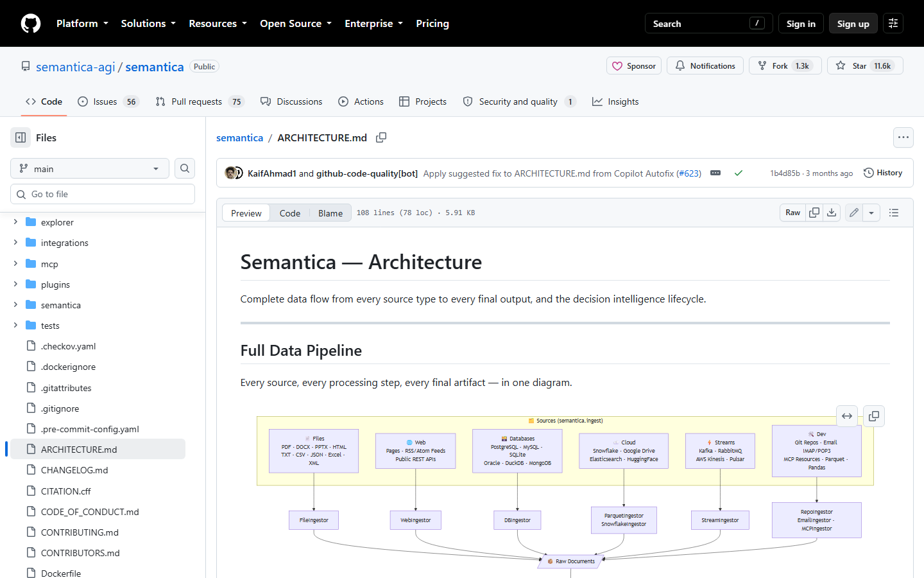Image resolution: width=924 pixels, height=578 pixels.
Task: Open the Enterprise menu
Action: [373, 23]
